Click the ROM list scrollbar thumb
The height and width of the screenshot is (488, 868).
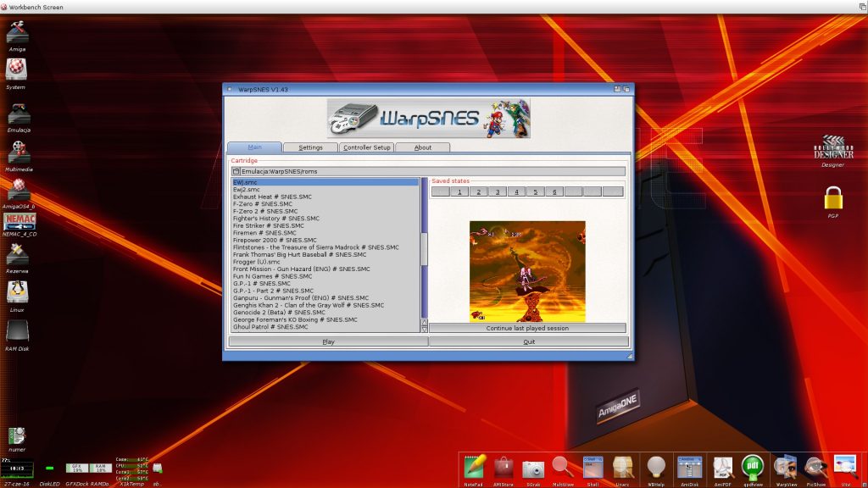click(425, 249)
